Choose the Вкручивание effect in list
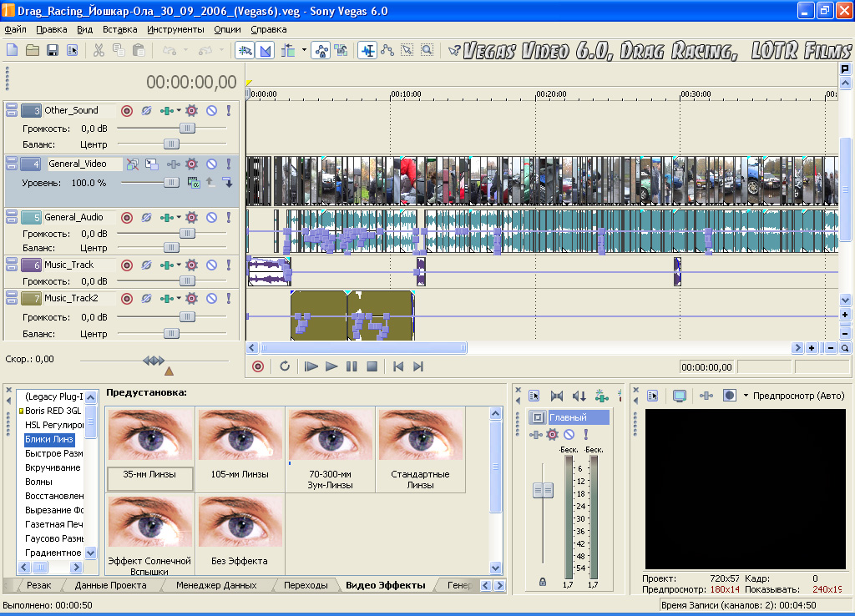The width and height of the screenshot is (855, 616). pos(53,467)
